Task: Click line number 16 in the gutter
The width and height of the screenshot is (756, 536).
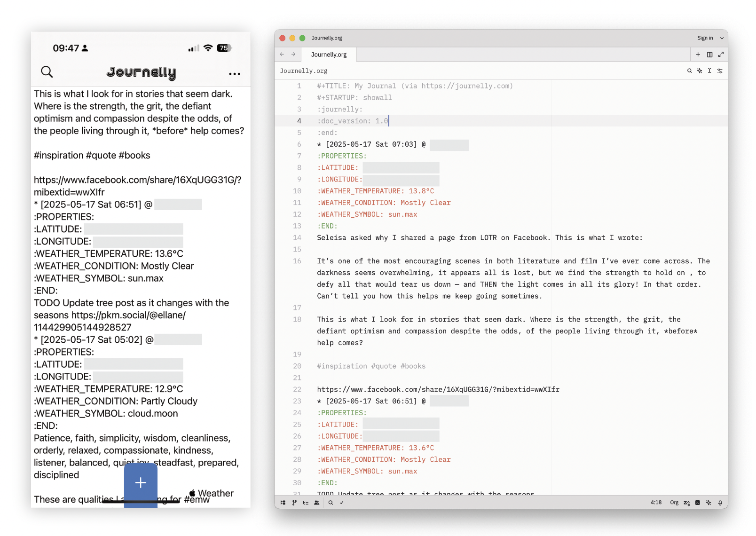Action: [297, 261]
